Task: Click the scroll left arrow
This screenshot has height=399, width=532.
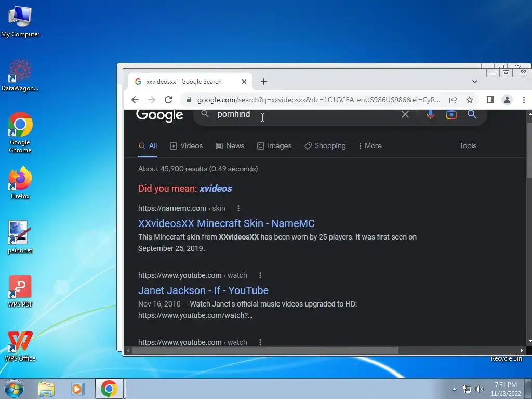Action: point(128,351)
